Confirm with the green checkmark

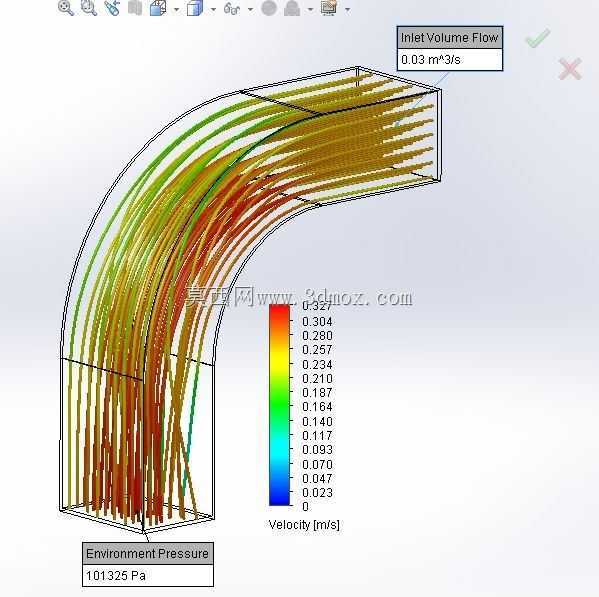538,38
